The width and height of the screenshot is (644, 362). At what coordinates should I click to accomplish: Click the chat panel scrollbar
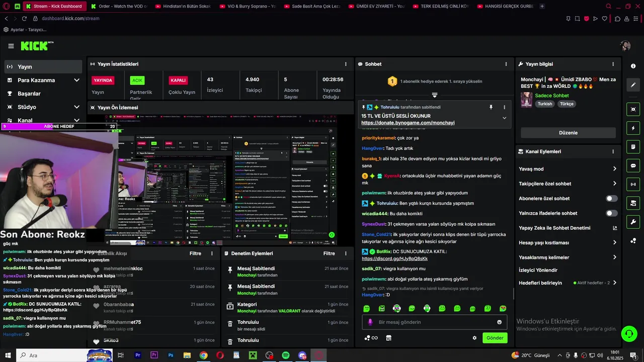tap(513, 294)
